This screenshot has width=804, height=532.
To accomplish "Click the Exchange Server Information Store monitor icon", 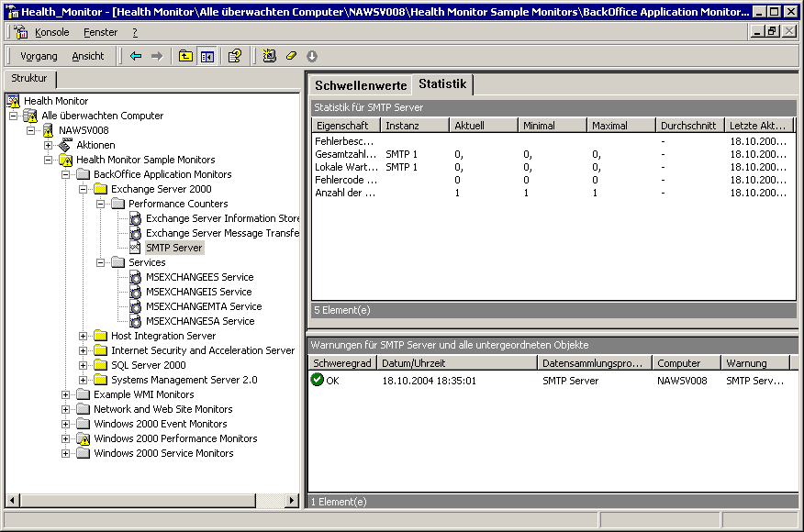I will (x=135, y=219).
